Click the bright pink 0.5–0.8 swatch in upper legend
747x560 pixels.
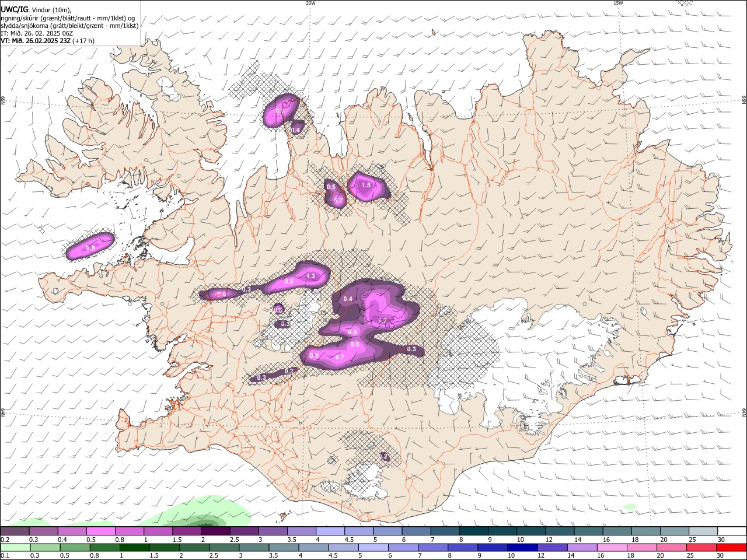coord(100,531)
